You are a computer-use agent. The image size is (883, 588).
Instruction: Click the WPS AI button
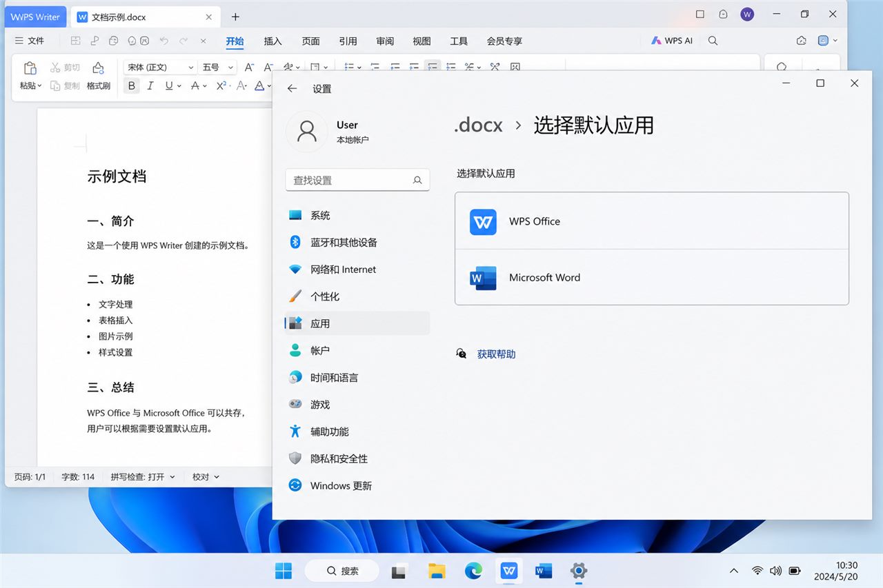coord(672,41)
